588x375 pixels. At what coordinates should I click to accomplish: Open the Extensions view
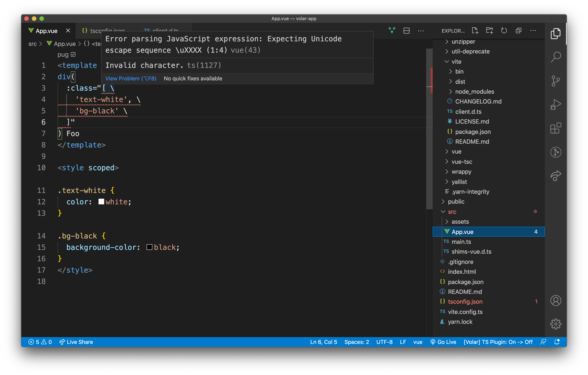point(556,128)
